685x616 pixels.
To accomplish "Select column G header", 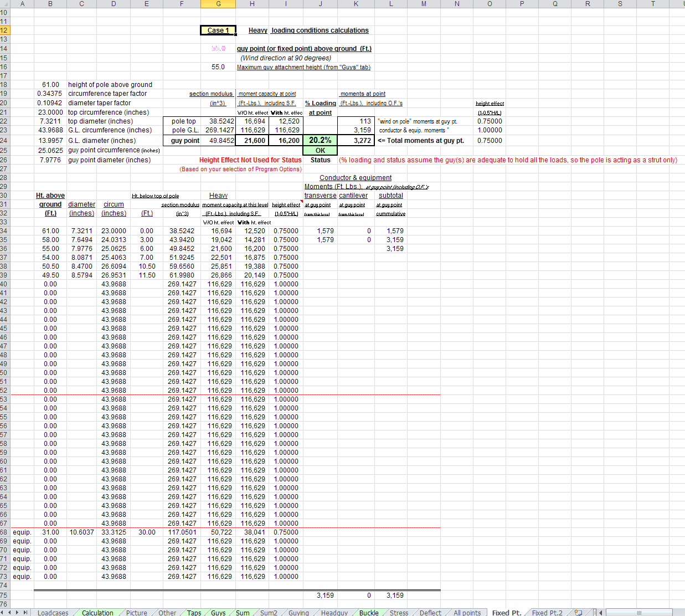I will click(x=218, y=4).
